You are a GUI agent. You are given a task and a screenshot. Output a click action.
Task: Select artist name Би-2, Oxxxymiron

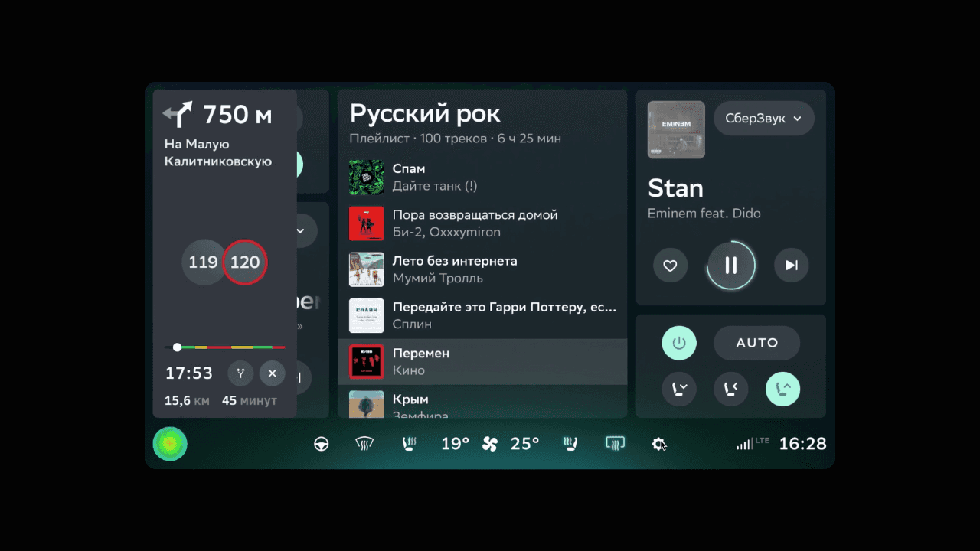446,232
